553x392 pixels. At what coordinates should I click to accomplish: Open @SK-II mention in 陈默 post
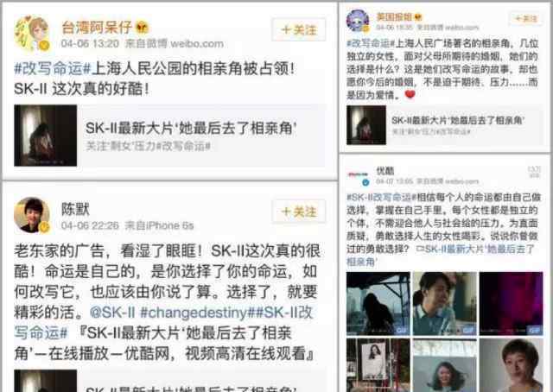point(112,313)
